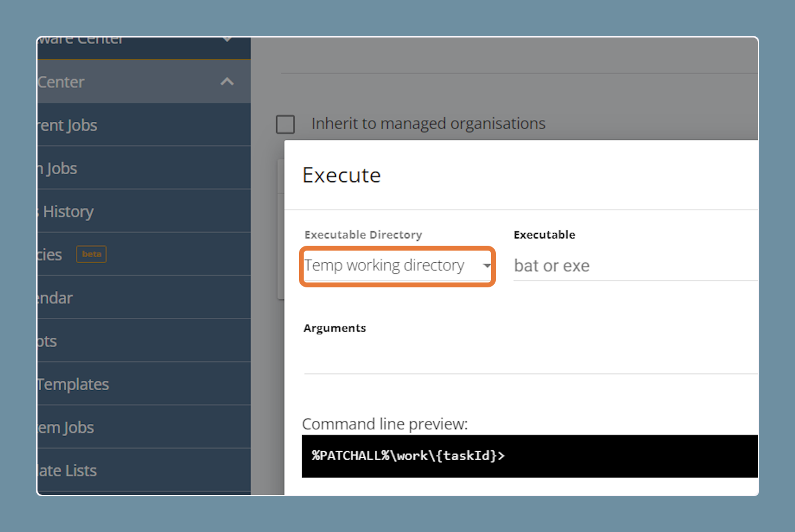Viewport: 795px width, 532px height.
Task: Open the Jobs History sidebar item
Action: tap(144, 211)
